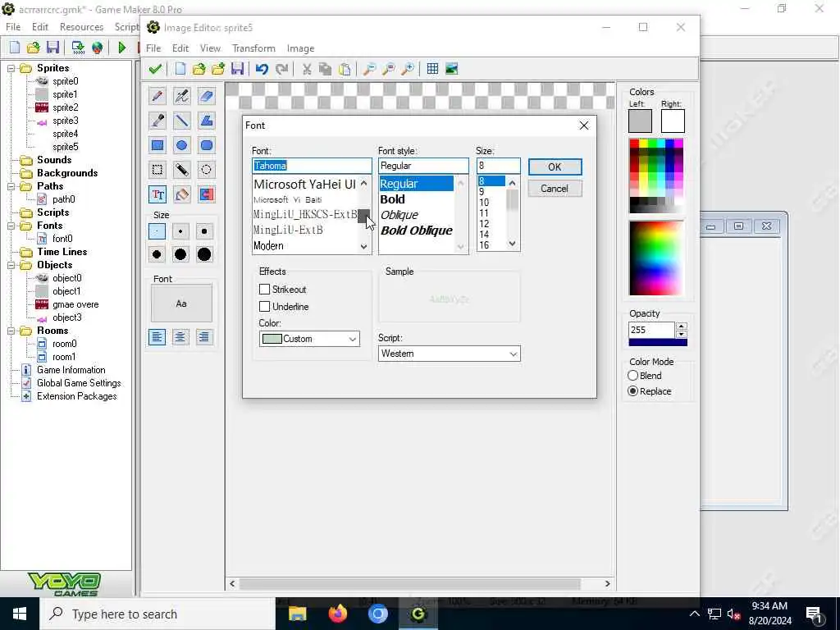
Task: Cancel the Font dialog
Action: coord(555,189)
